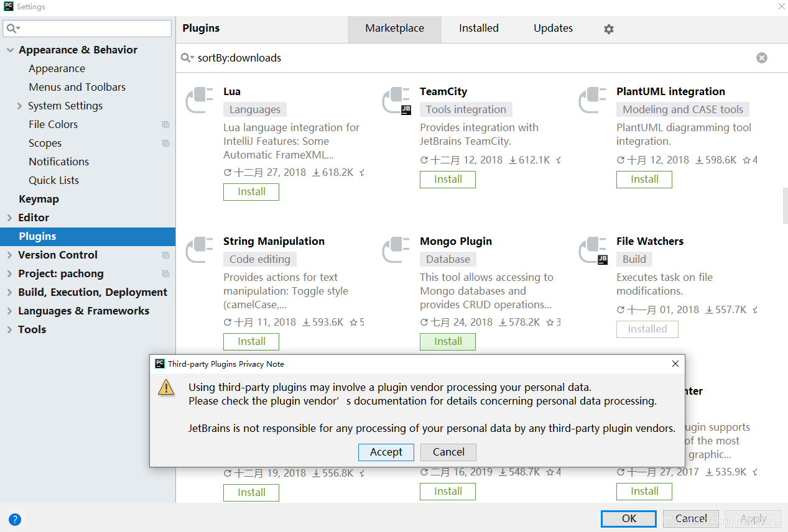788x532 pixels.
Task: Click the TeamCity plugin icon
Action: (396, 101)
